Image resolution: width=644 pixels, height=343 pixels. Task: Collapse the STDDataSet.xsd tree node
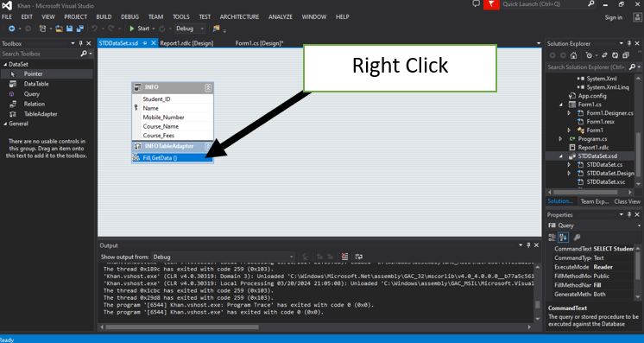[x=561, y=156]
